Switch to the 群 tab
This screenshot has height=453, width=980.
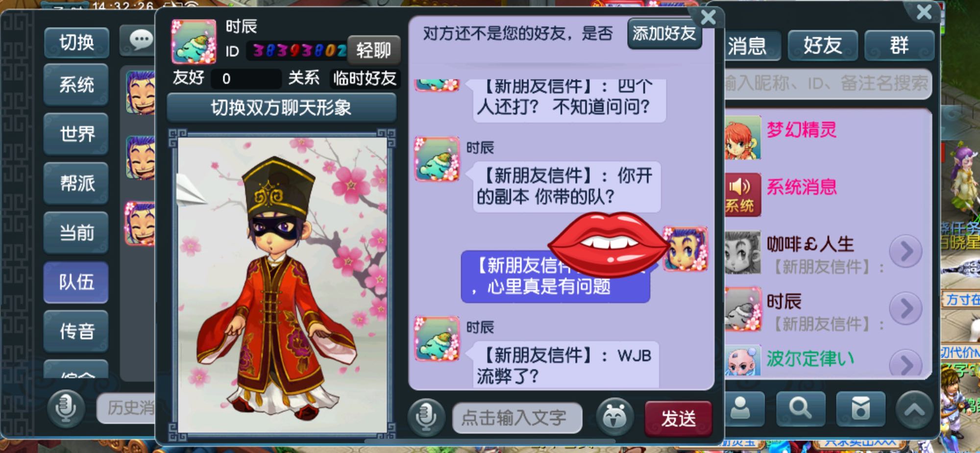(899, 46)
